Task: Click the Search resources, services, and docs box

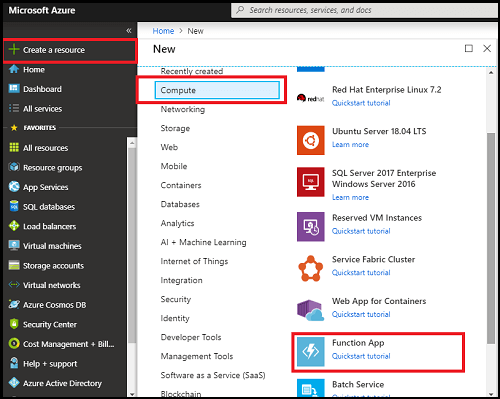Action: coord(364,10)
